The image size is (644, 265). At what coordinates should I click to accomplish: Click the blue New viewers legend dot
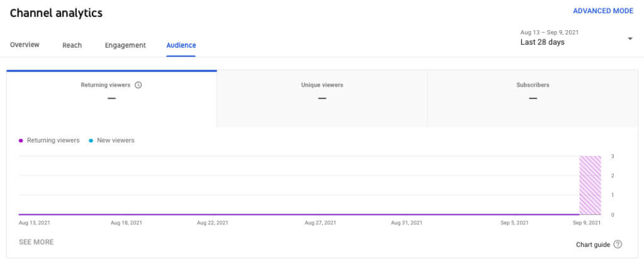91,141
